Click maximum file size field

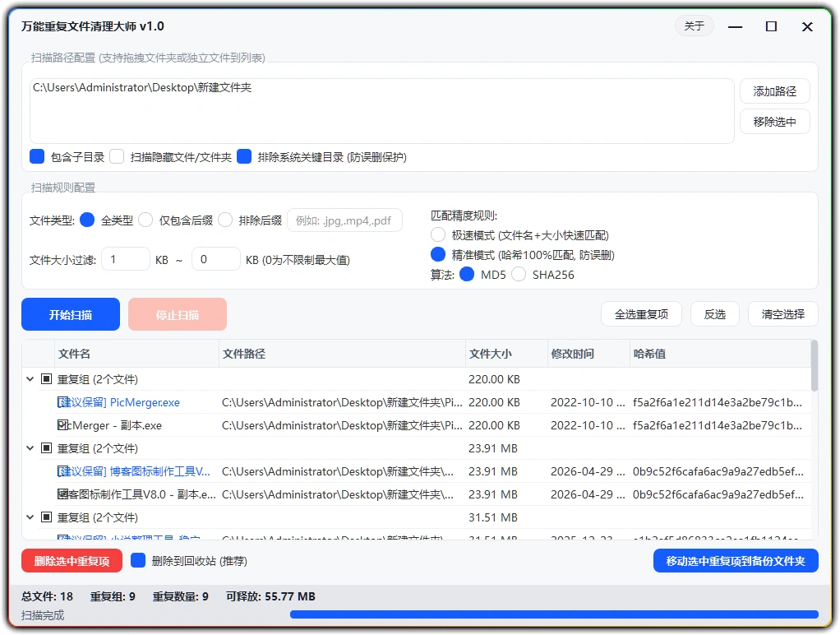(216, 260)
